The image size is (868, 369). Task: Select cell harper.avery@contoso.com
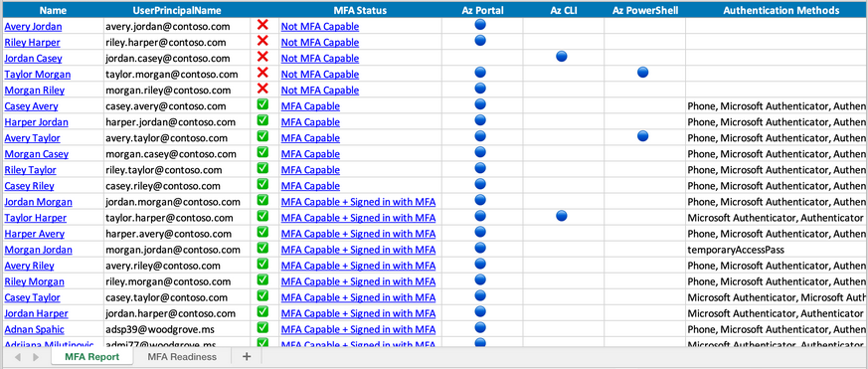pyautogui.click(x=177, y=234)
